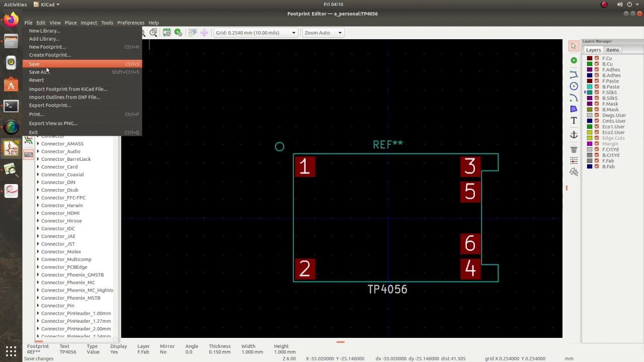Open KiCad application menu in top bar
Screen dimensions: 644x362
[x=46, y=5]
